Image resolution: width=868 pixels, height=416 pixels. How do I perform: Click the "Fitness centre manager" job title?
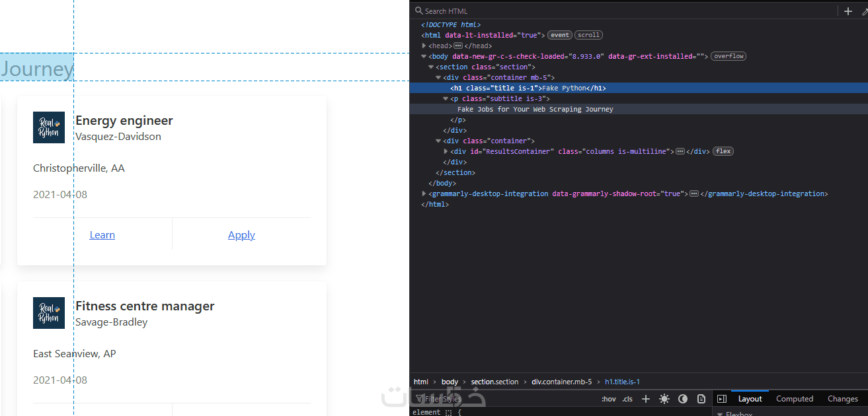click(145, 306)
